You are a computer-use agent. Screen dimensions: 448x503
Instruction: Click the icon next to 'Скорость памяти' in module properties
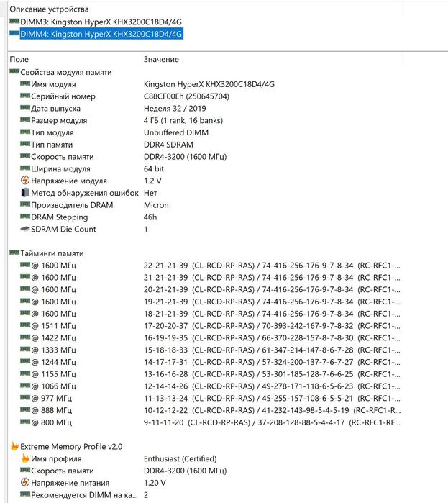(x=25, y=156)
